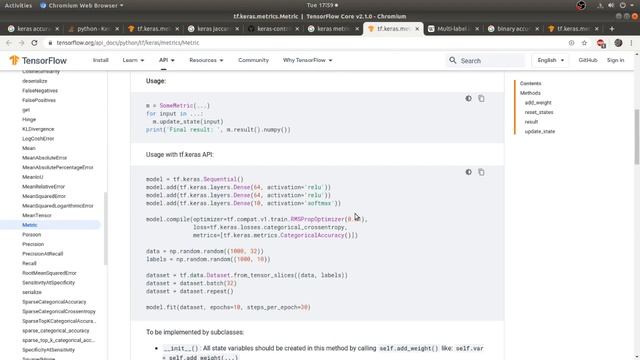The height and width of the screenshot is (360, 640).
Task: Open the Community page
Action: (253, 60)
